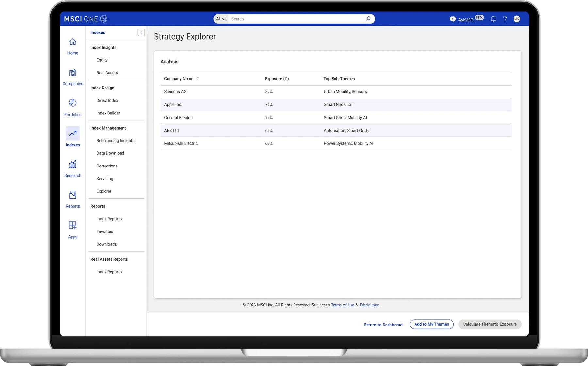The width and height of the screenshot is (588, 366).
Task: Open help question mark icon
Action: click(x=505, y=19)
